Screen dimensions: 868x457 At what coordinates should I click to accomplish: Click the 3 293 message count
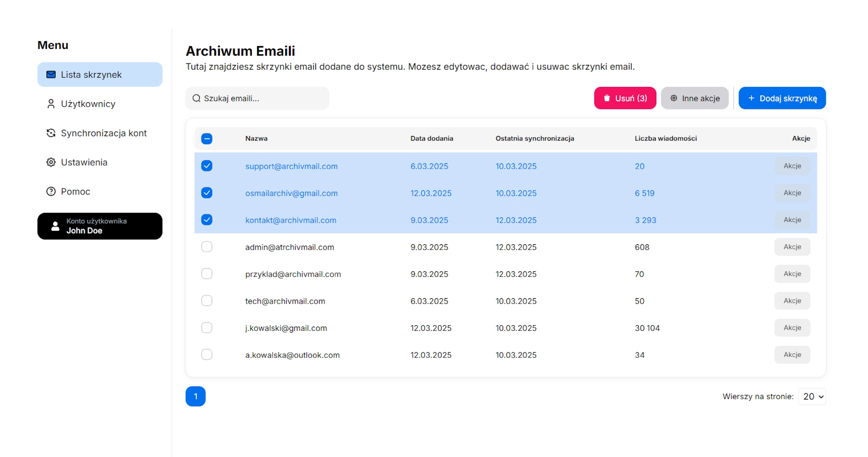click(646, 220)
